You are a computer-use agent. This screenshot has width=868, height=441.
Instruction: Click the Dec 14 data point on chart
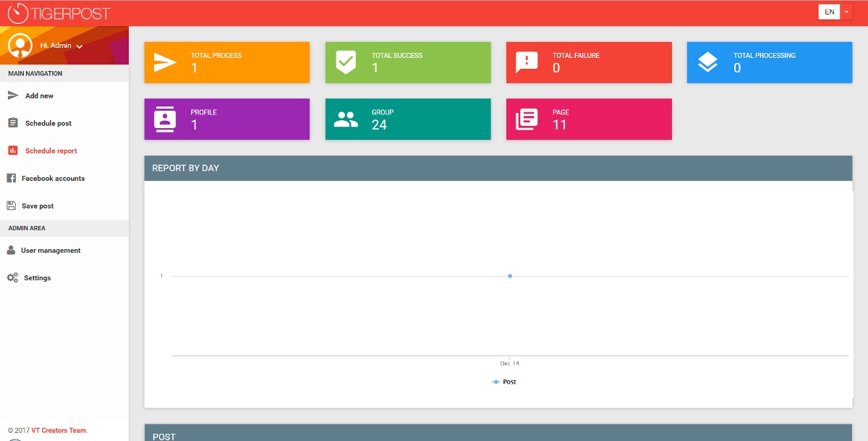(510, 276)
